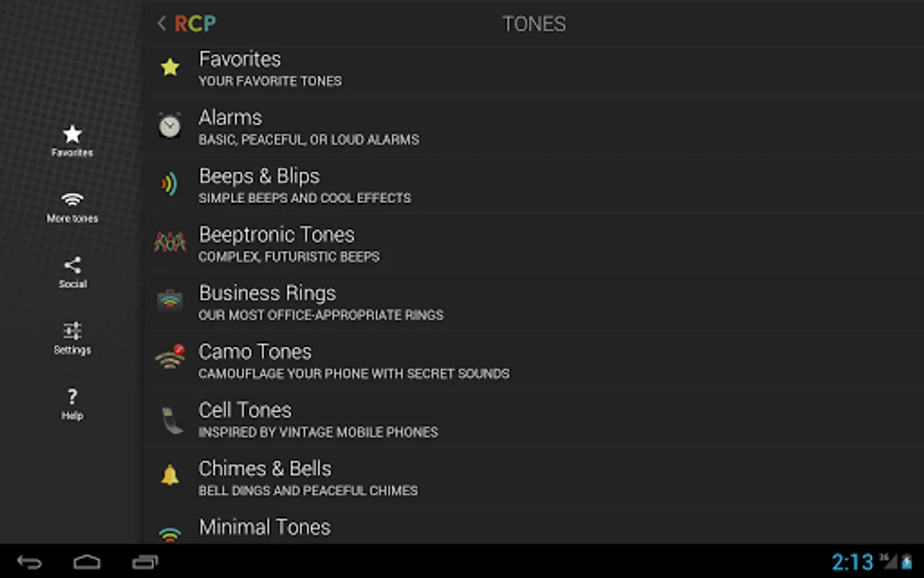Choose the Minimal Tones category
This screenshot has height=578, width=924.
[x=264, y=527]
